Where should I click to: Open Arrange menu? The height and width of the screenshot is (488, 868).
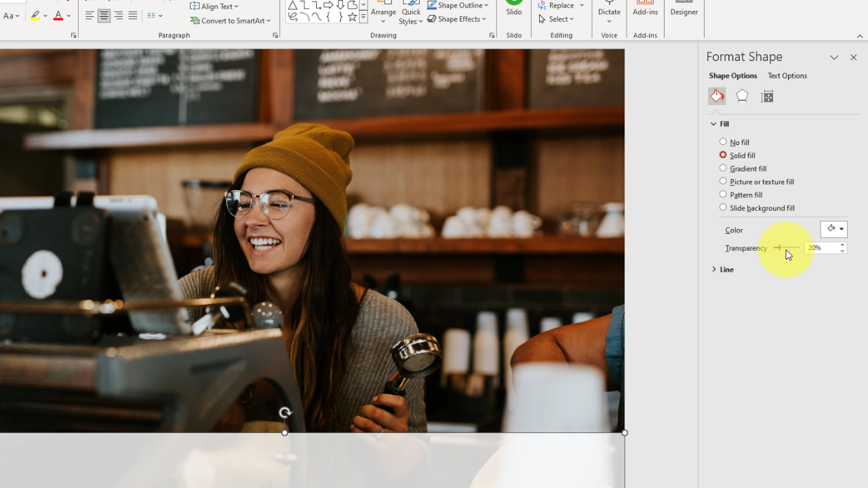point(383,13)
